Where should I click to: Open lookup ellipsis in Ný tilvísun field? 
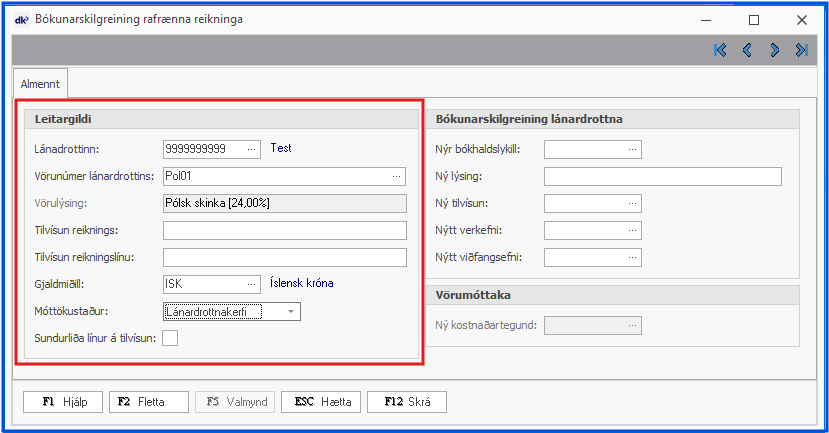(x=632, y=203)
